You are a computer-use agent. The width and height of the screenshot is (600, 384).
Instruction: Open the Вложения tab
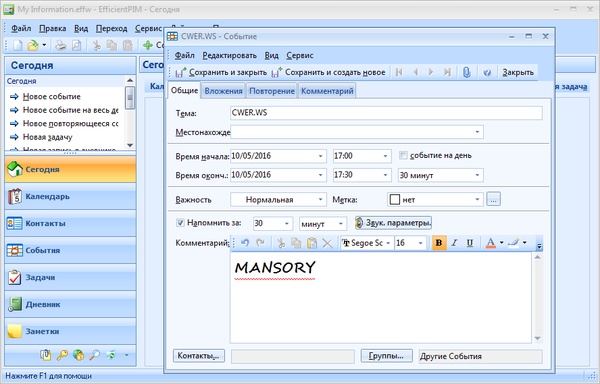point(223,91)
